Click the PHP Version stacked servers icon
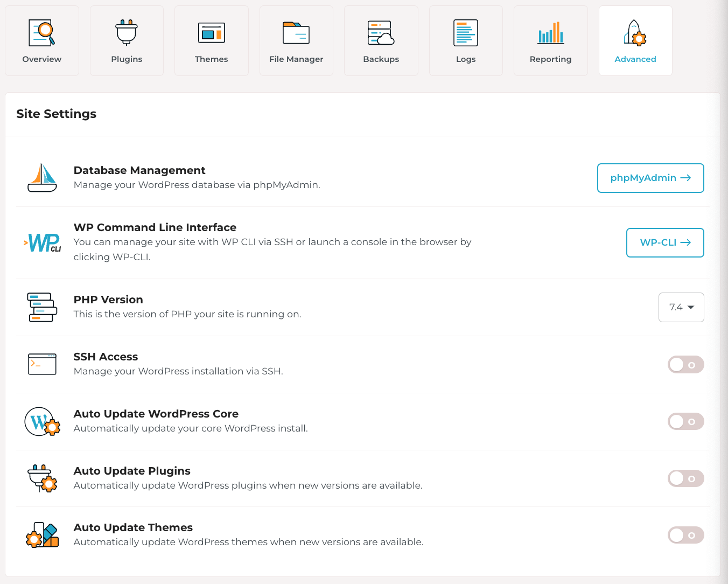The image size is (728, 584). (42, 307)
